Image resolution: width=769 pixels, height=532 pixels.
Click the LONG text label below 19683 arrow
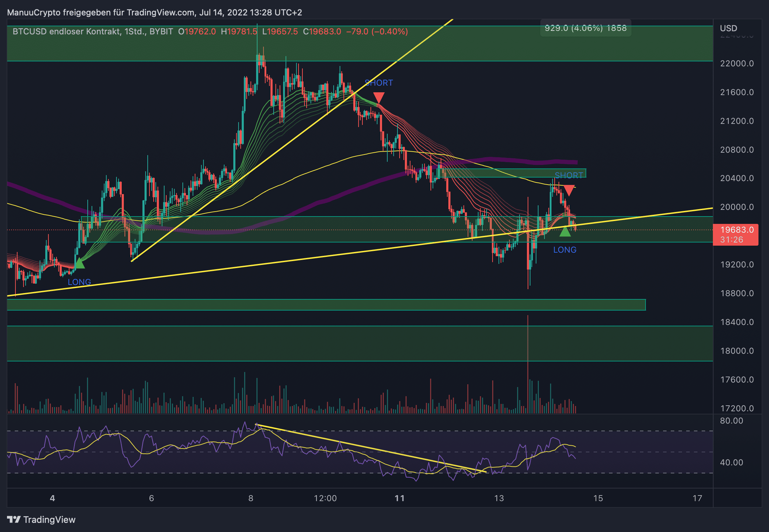pyautogui.click(x=565, y=250)
